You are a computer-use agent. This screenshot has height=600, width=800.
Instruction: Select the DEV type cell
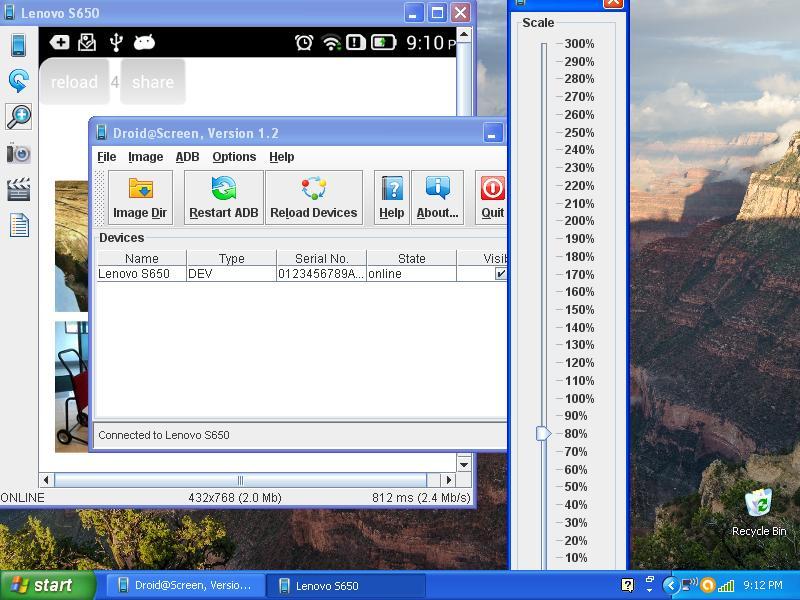[x=232, y=273]
